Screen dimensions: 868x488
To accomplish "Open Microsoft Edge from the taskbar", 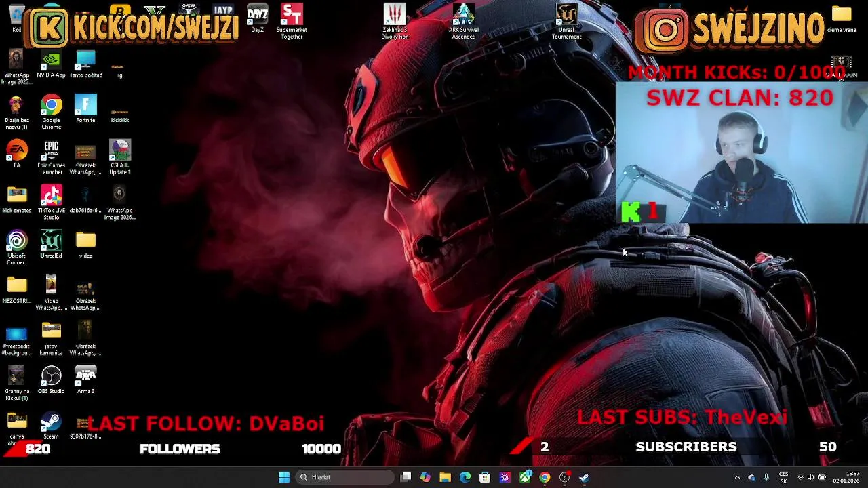I will [465, 477].
